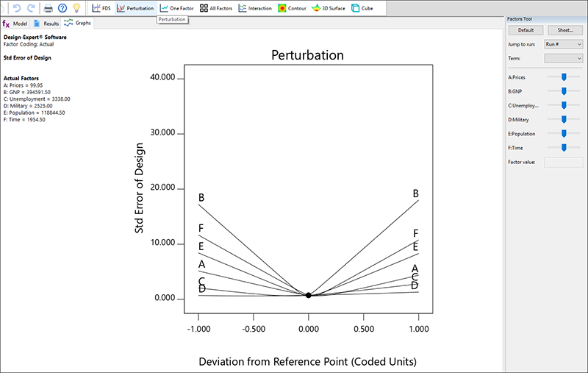Switch to the Results tab
Screen dimensions: 588x373
[x=46, y=24]
